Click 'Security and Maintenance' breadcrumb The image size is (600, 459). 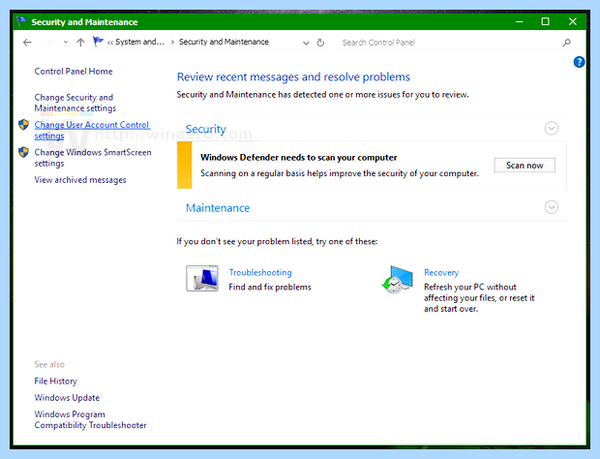(224, 42)
